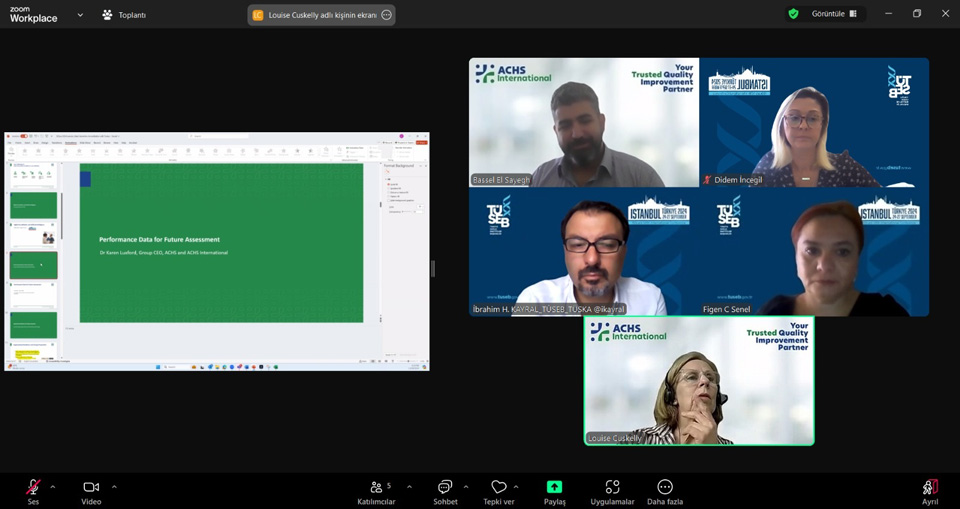Select Bassel El Sayegh's video tile
The image size is (960, 509).
point(584,122)
